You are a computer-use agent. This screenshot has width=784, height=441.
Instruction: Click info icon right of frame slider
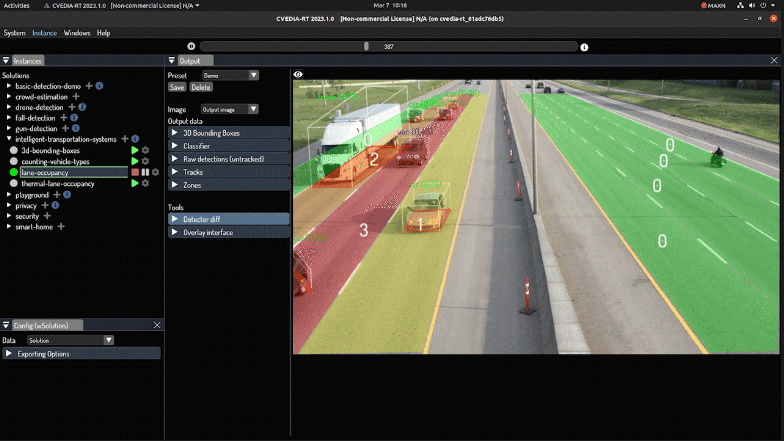[x=585, y=47]
